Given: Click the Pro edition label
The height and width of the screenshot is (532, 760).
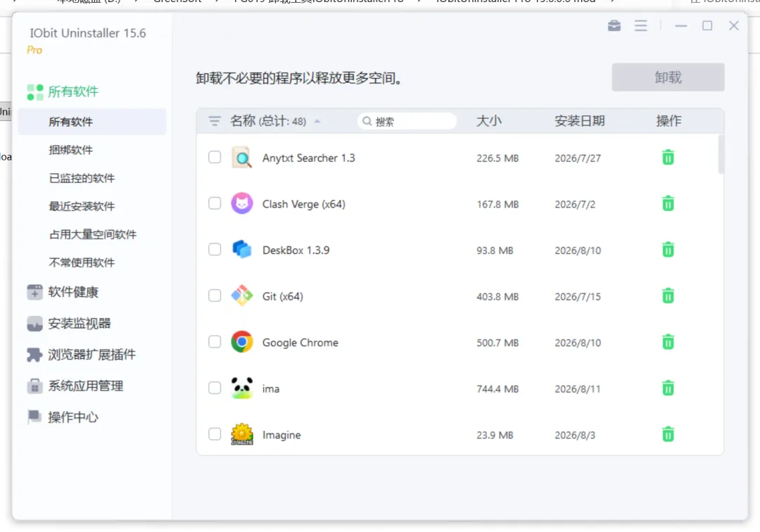Looking at the screenshot, I should [34, 50].
